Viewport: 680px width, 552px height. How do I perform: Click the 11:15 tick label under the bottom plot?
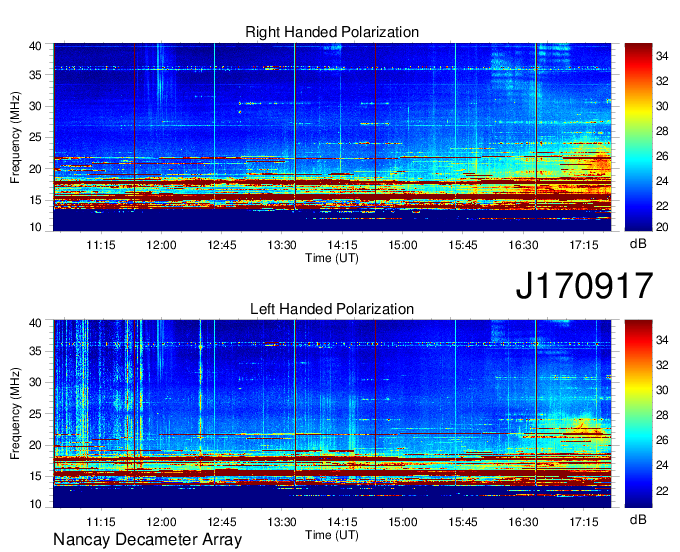point(101,522)
